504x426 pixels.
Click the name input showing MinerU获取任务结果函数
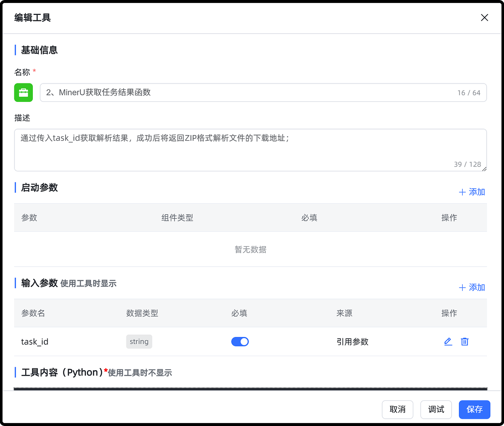(213, 92)
